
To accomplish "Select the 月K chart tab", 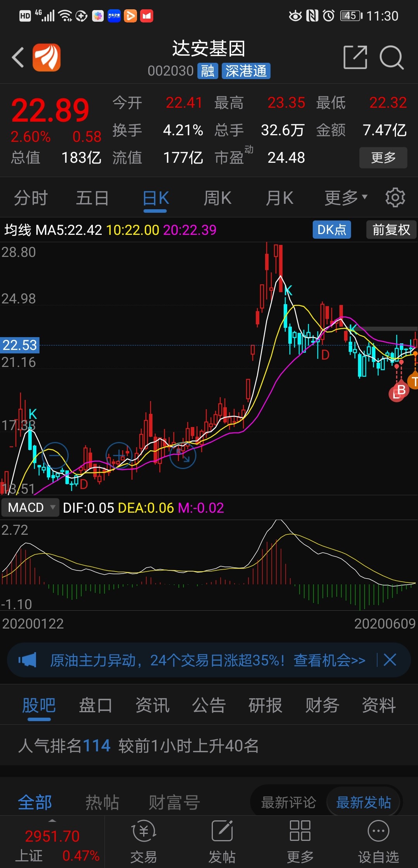I will tap(279, 198).
